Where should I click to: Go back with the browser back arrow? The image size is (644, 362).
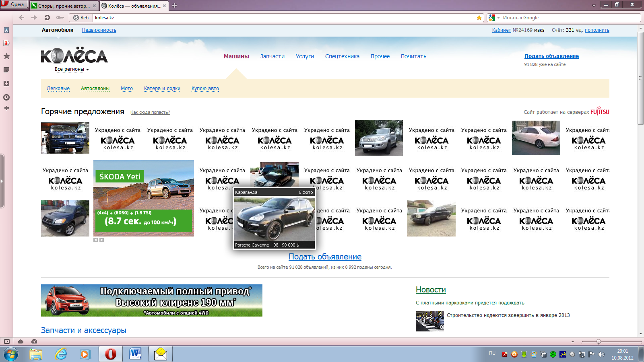tap(22, 18)
